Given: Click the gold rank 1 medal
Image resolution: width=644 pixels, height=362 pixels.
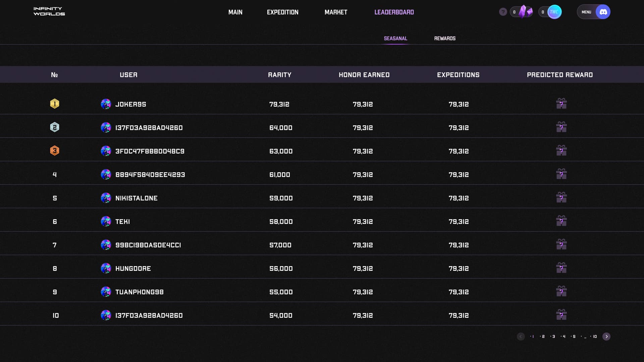Looking at the screenshot, I should [55, 104].
